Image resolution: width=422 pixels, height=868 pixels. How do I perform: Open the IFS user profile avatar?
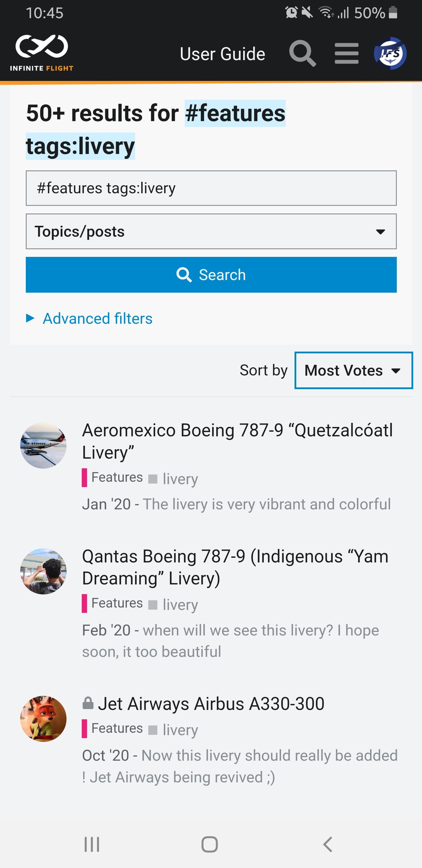[x=390, y=53]
